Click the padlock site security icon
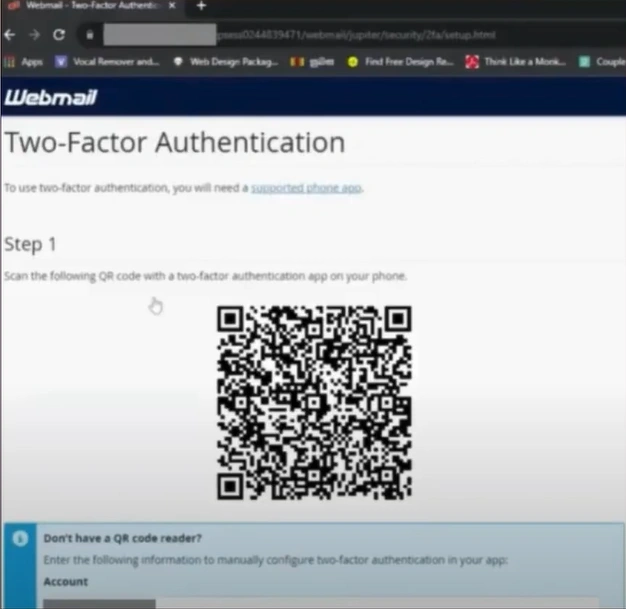The height and width of the screenshot is (609, 626). [x=90, y=35]
